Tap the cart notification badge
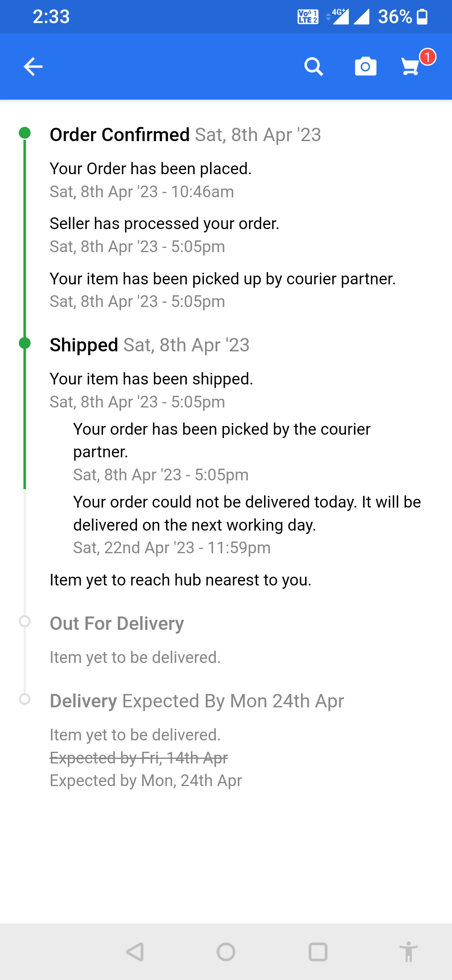Screen dimensions: 452x980 [427, 57]
